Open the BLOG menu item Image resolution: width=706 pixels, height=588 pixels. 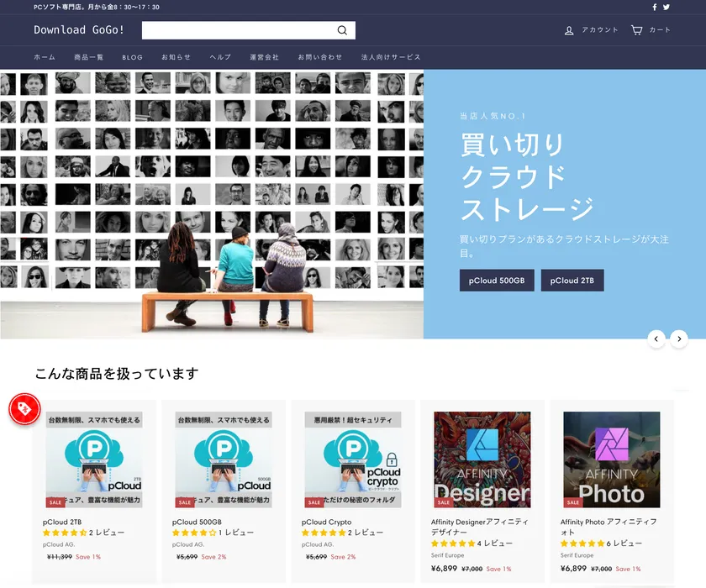pos(133,58)
